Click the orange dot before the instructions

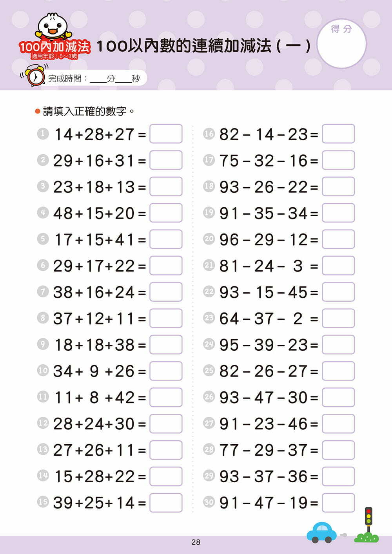[x=38, y=112]
